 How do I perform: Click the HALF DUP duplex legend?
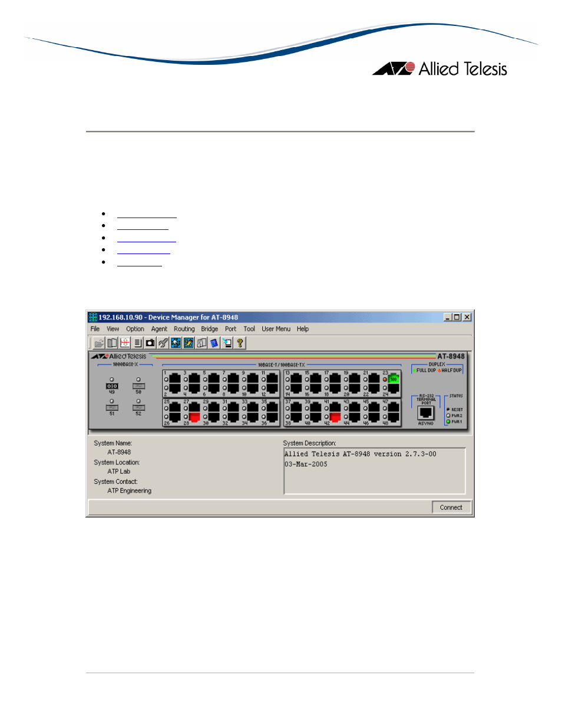point(451,370)
